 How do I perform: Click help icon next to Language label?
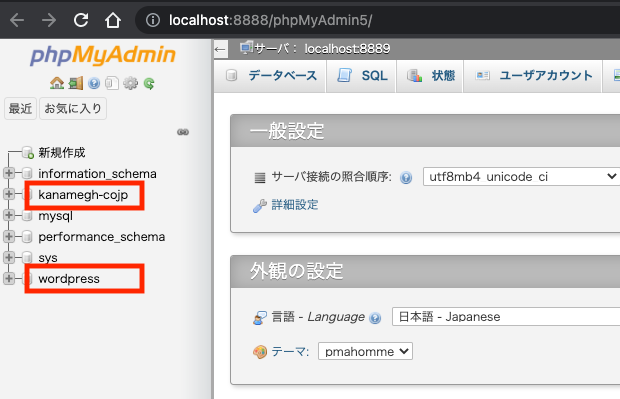(375, 318)
